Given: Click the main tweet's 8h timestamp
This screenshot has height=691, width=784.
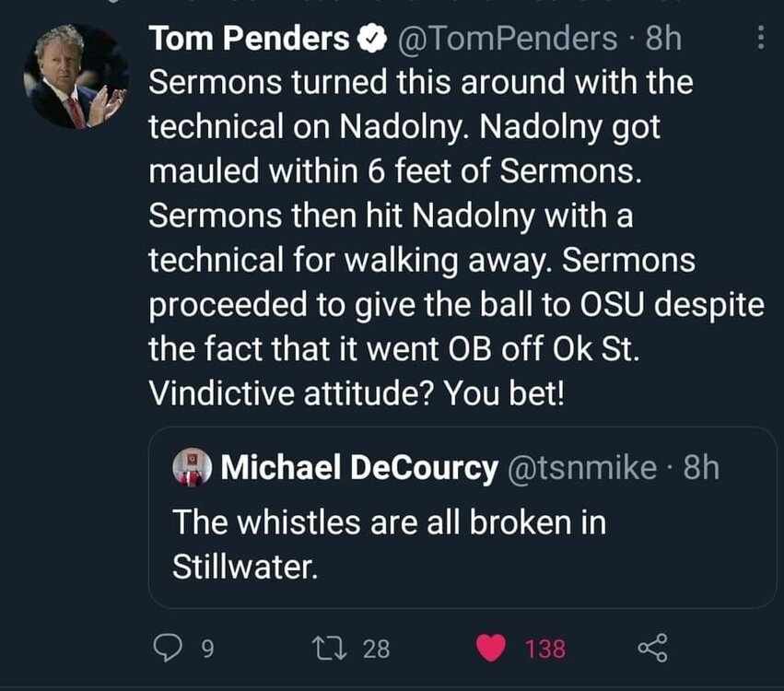Looking at the screenshot, I should point(663,39).
